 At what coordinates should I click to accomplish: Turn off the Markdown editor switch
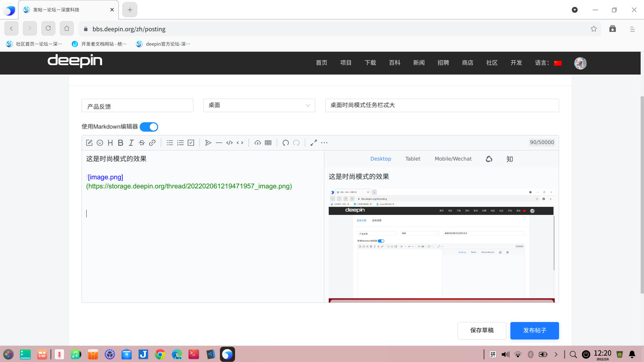149,127
